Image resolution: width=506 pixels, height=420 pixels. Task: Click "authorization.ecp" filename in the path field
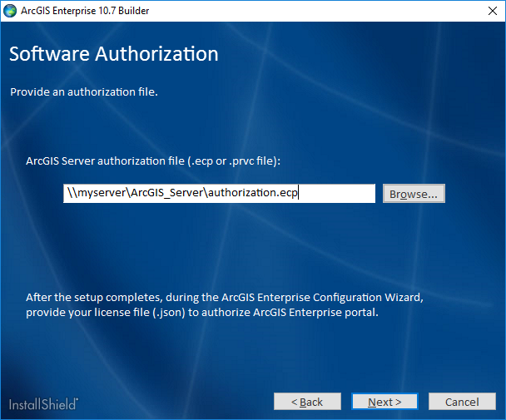[252, 194]
